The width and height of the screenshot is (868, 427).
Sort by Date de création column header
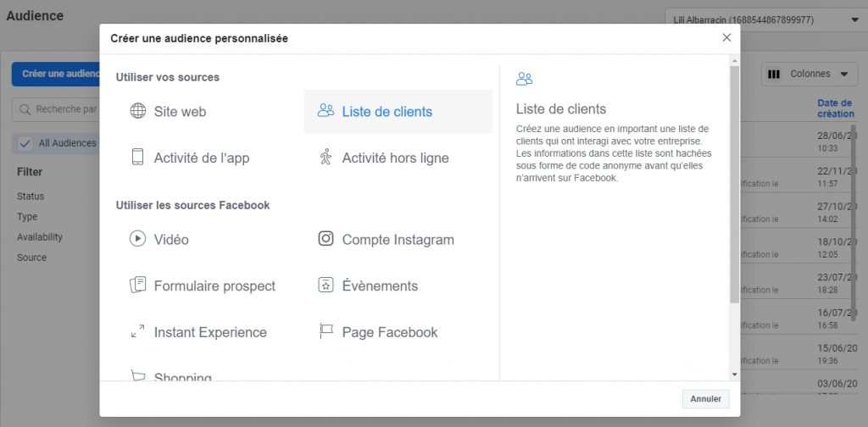835,108
